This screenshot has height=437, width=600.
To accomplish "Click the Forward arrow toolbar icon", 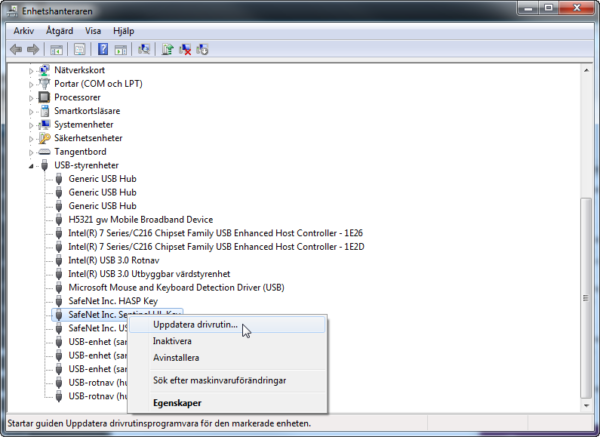I will pyautogui.click(x=32, y=49).
